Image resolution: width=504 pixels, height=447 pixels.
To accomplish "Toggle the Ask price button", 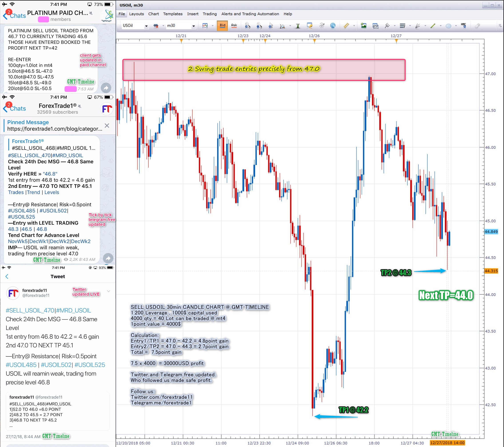I will 234,26.
